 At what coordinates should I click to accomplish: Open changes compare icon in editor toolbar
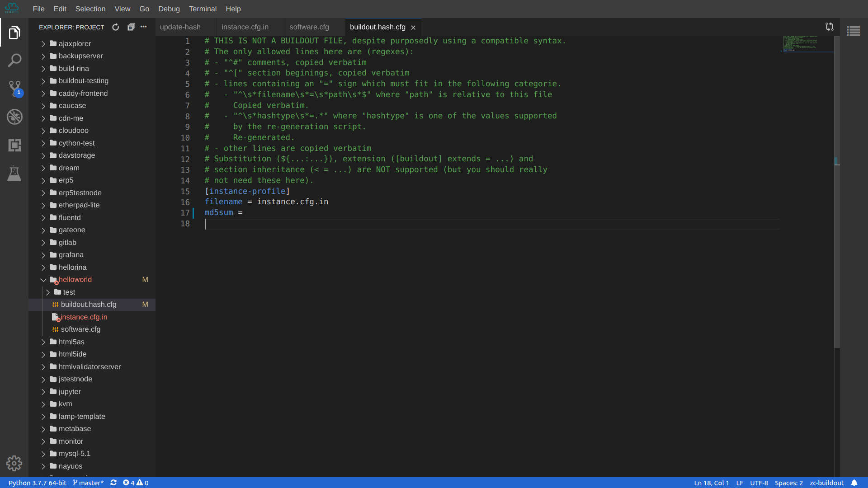click(830, 27)
